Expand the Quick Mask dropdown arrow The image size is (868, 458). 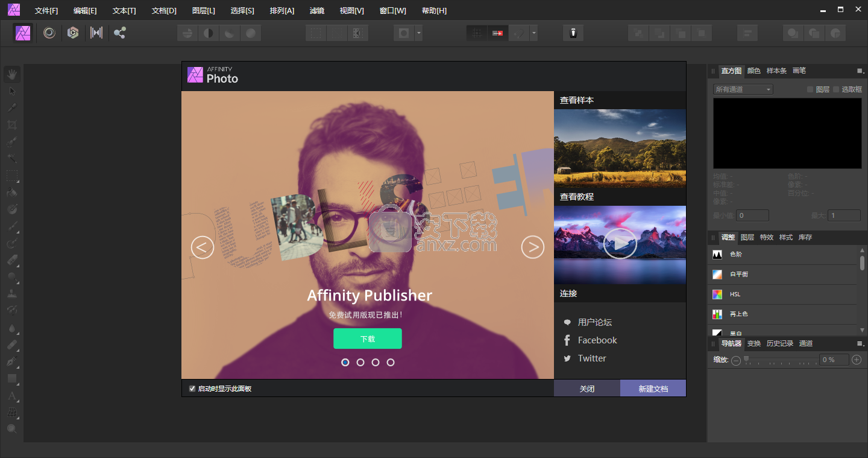pyautogui.click(x=418, y=33)
